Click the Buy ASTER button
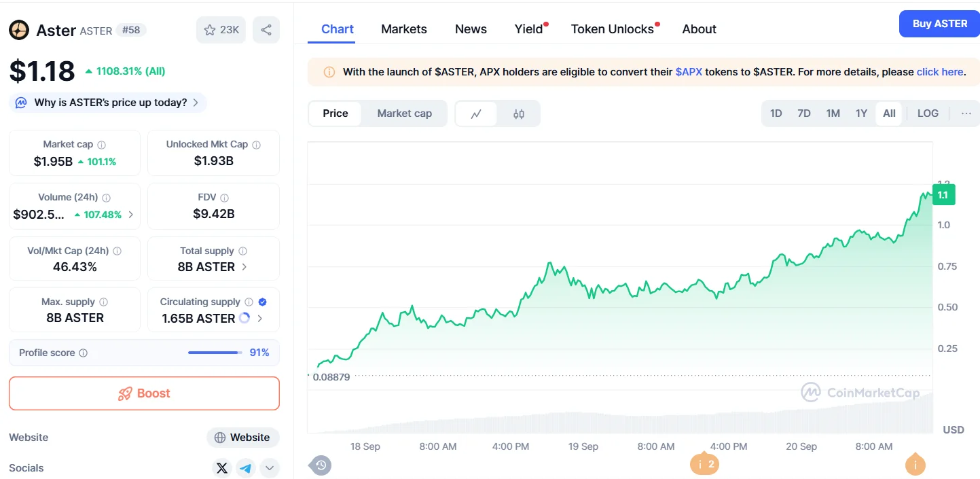The height and width of the screenshot is (479, 980). [x=939, y=24]
